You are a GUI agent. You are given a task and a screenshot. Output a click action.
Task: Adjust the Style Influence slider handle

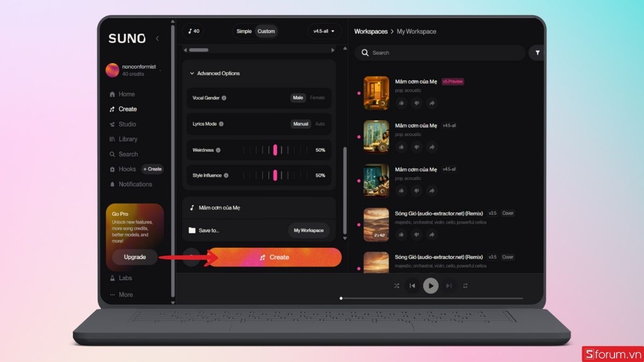275,175
